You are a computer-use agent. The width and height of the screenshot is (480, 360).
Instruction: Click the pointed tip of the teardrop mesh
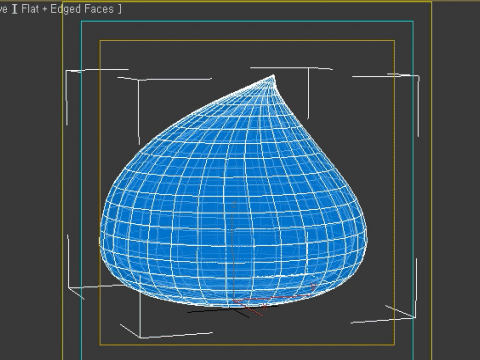coord(274,77)
